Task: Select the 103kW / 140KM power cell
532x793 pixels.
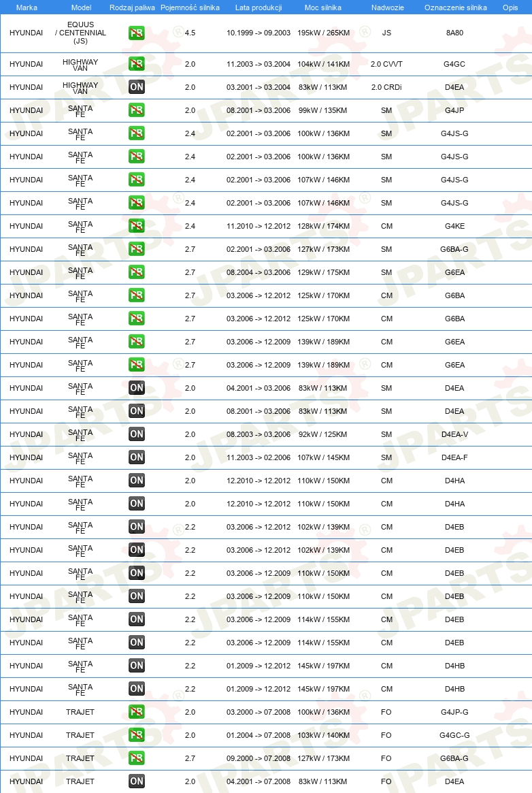Action: [323, 735]
